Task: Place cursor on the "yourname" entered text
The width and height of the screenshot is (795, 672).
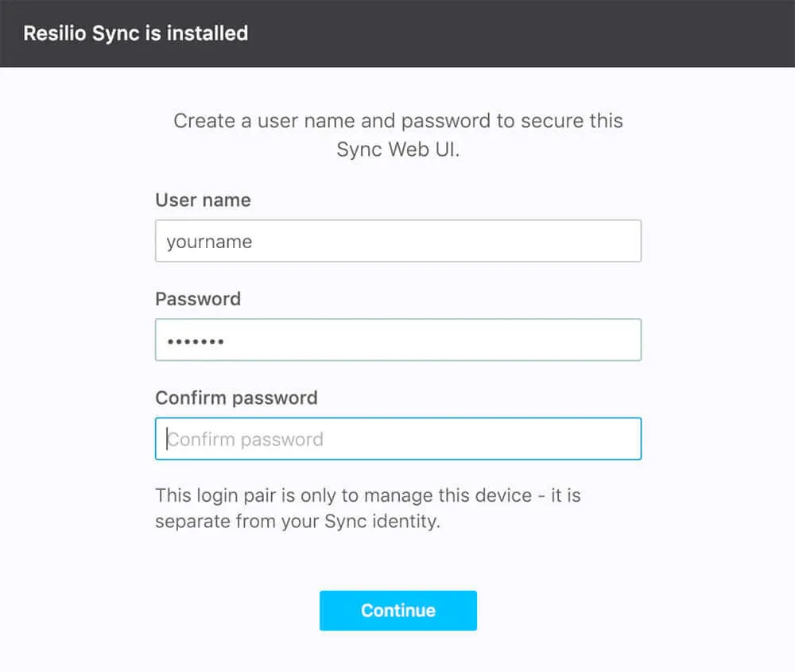Action: [x=209, y=242]
